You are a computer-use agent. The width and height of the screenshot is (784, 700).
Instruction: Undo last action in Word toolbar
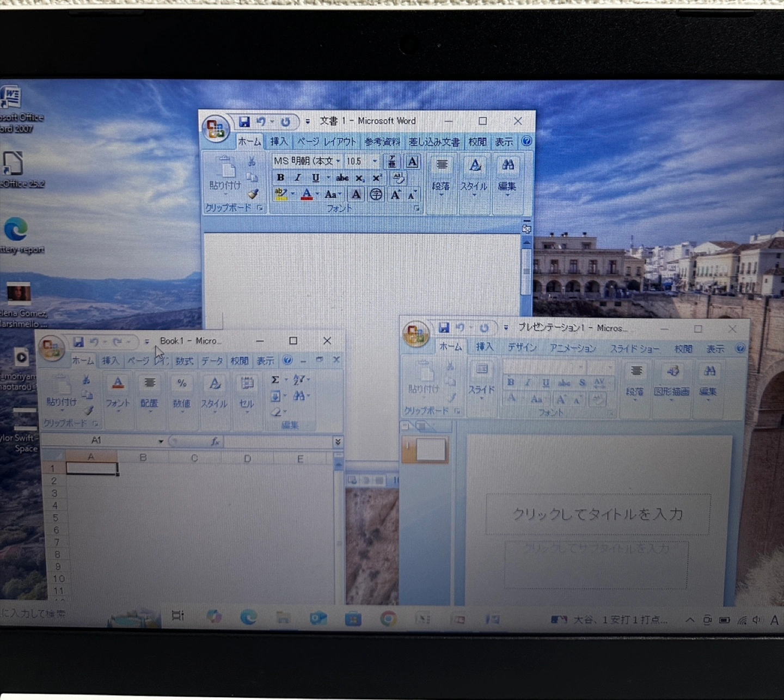click(261, 121)
